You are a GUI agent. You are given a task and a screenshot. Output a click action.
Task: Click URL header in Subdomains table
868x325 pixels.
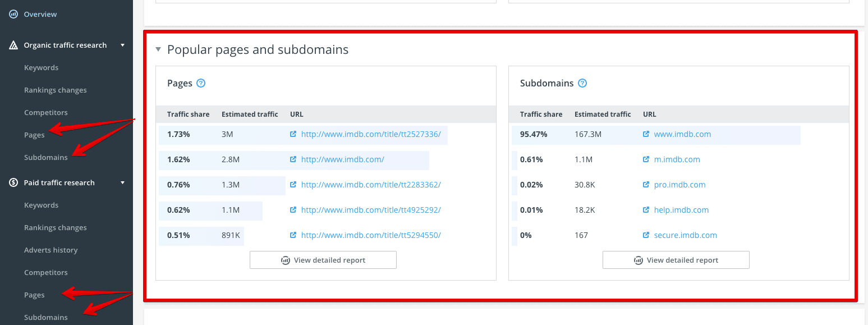click(650, 114)
